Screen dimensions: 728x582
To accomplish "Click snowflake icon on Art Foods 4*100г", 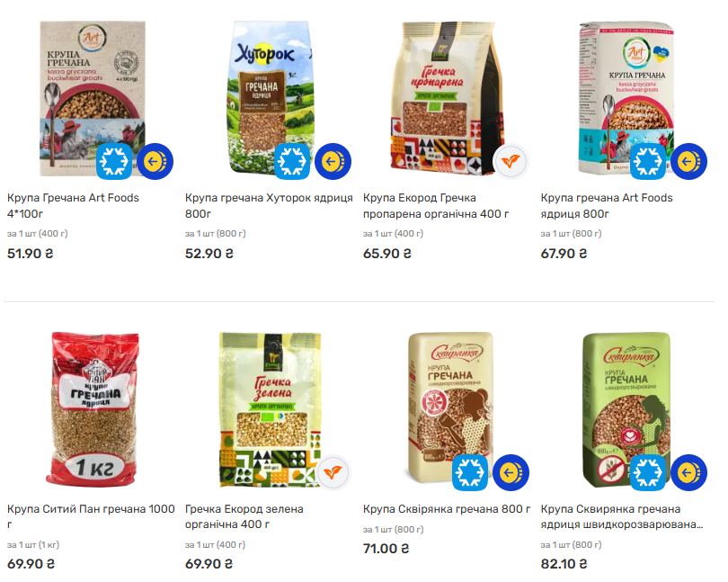I will [114, 161].
